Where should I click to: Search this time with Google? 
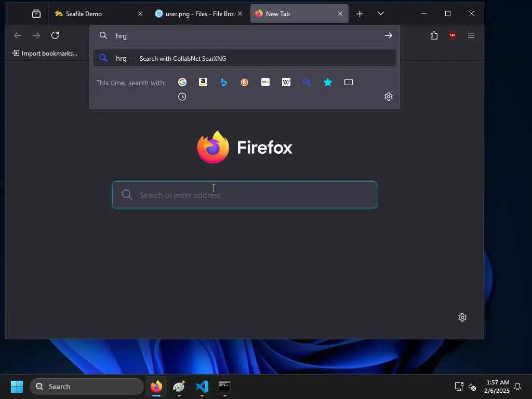[182, 82]
